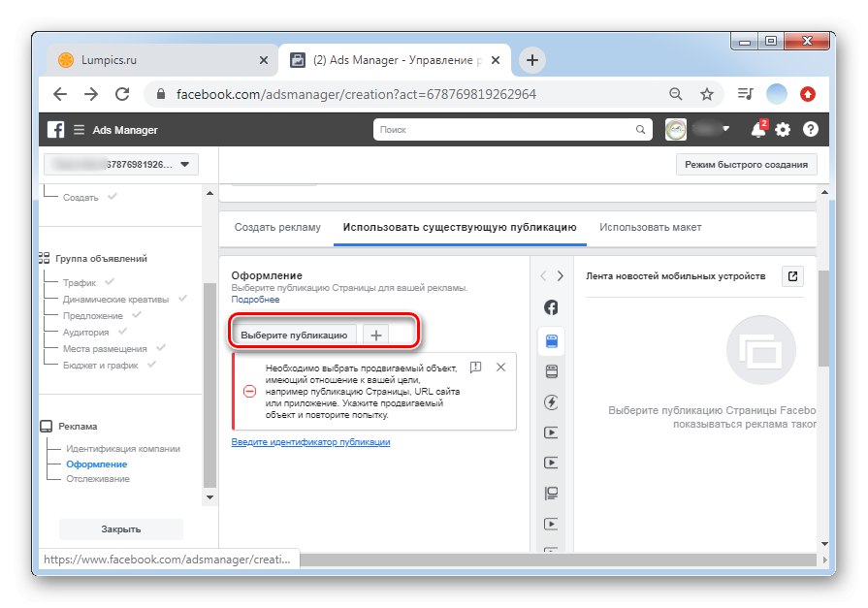Click Реклама section heading in sidebar

coord(78,427)
